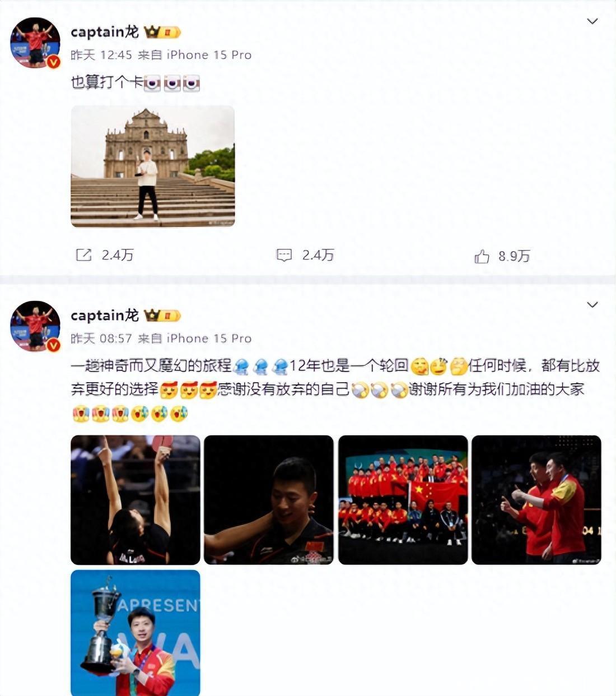616x696 pixels.
Task: Open comments on the first post
Action: (284, 256)
